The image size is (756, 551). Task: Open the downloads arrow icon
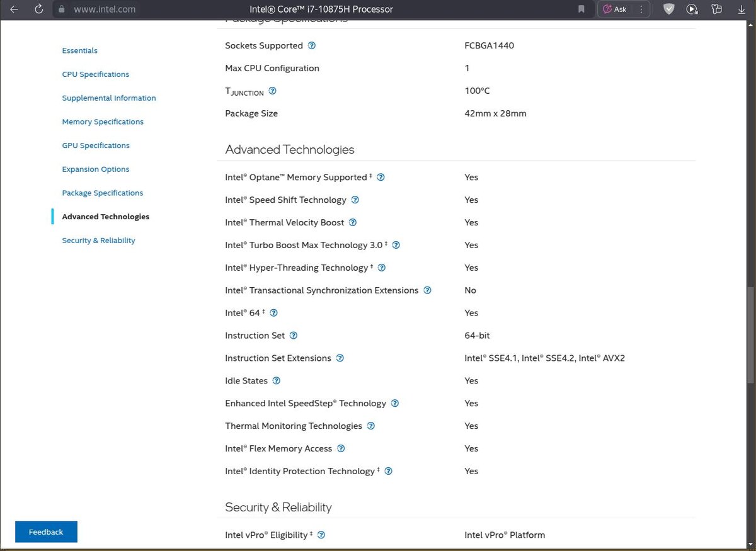pyautogui.click(x=742, y=9)
